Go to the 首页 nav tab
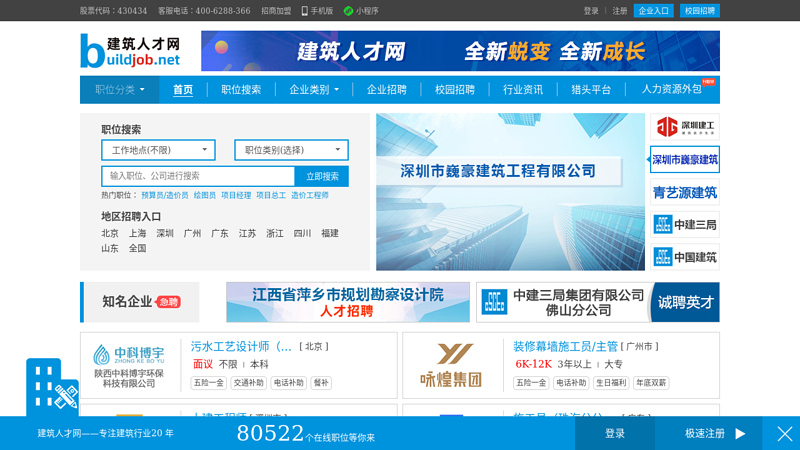The width and height of the screenshot is (800, 450). click(183, 90)
